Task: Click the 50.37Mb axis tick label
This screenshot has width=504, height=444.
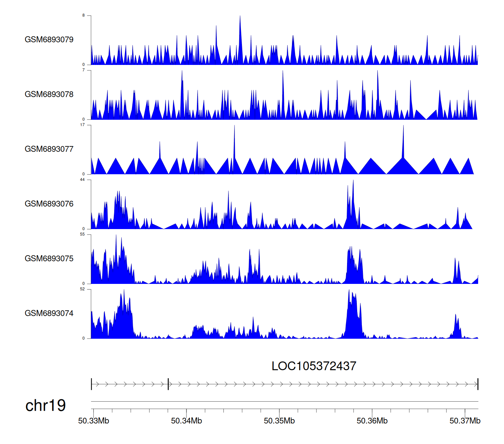Action: click(x=465, y=421)
